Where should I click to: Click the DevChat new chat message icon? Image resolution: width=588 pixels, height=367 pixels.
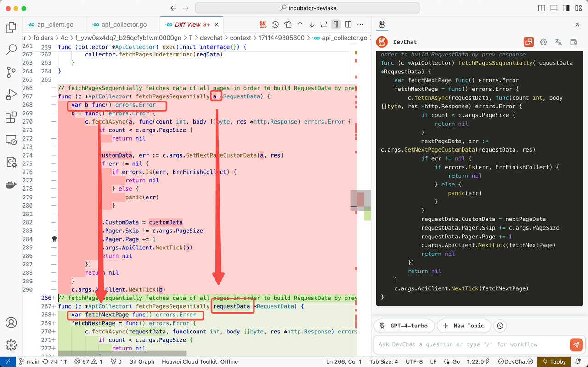pos(529,42)
